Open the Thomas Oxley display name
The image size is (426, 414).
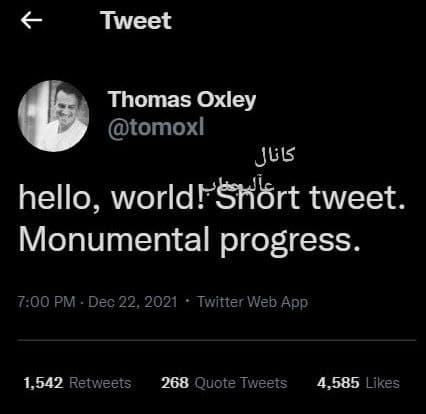pos(182,100)
